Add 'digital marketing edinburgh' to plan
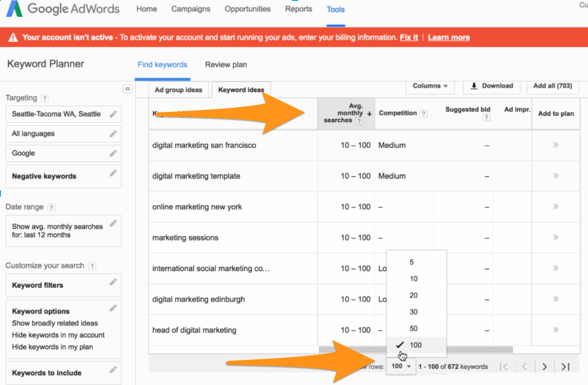The width and height of the screenshot is (588, 385). click(x=556, y=299)
